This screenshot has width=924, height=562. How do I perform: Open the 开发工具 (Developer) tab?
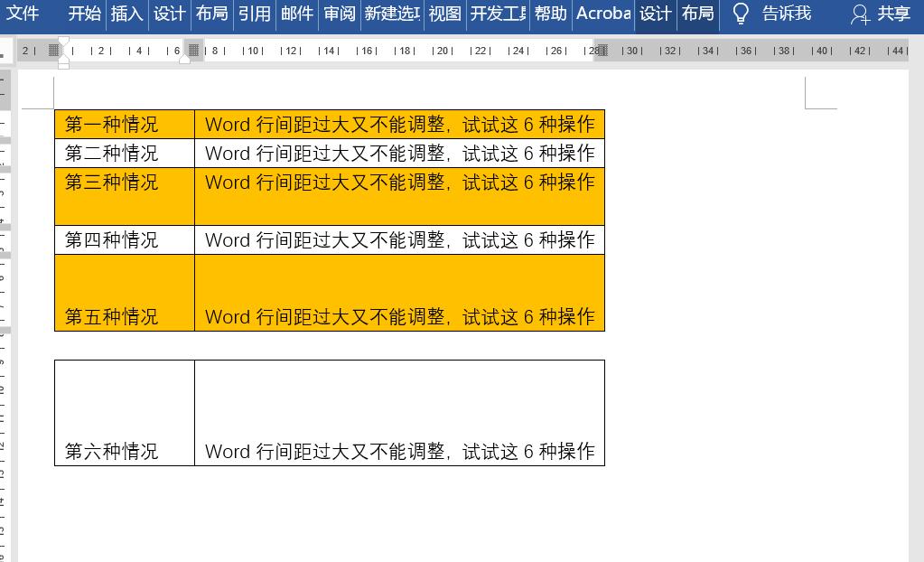pos(496,14)
